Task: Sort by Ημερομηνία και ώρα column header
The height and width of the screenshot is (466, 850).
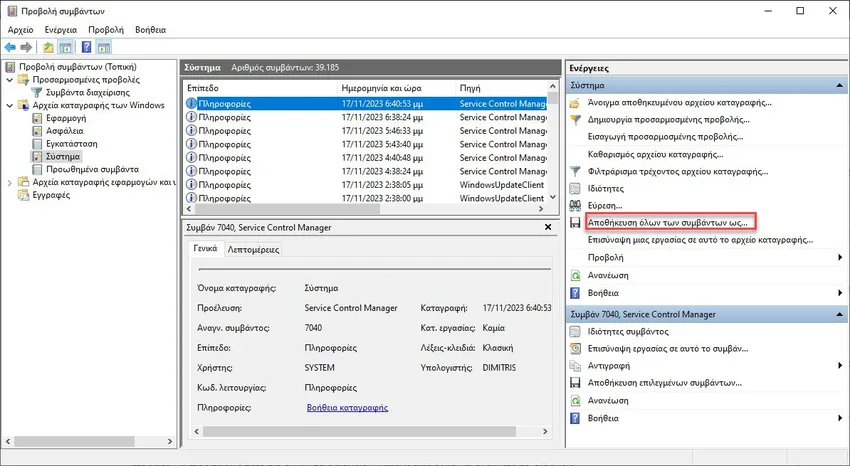Action: click(x=396, y=88)
